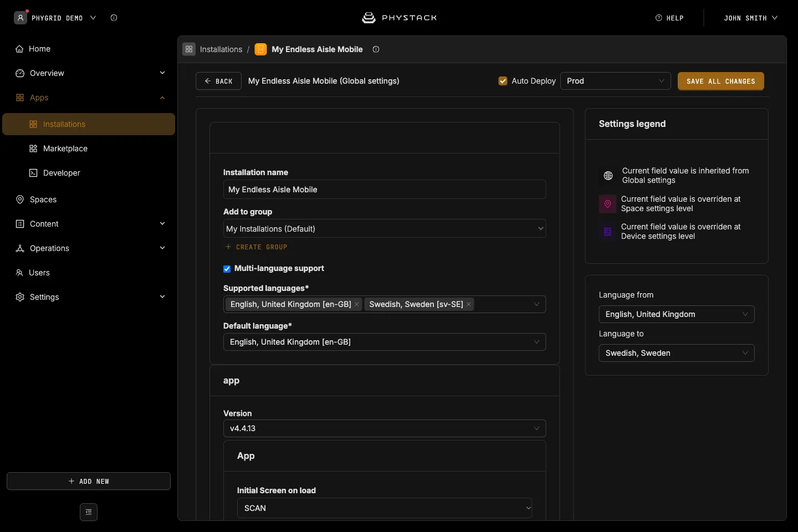798x532 pixels.
Task: Click the Back button
Action: click(x=218, y=81)
